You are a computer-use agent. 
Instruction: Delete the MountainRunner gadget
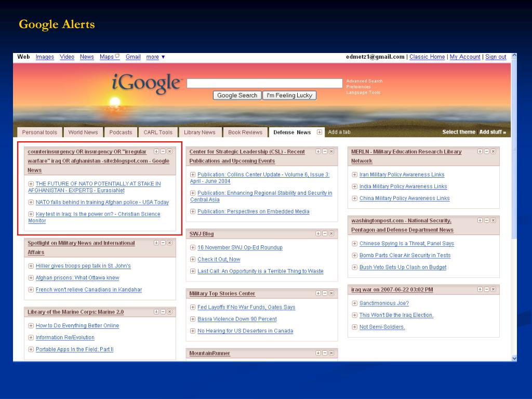point(331,353)
